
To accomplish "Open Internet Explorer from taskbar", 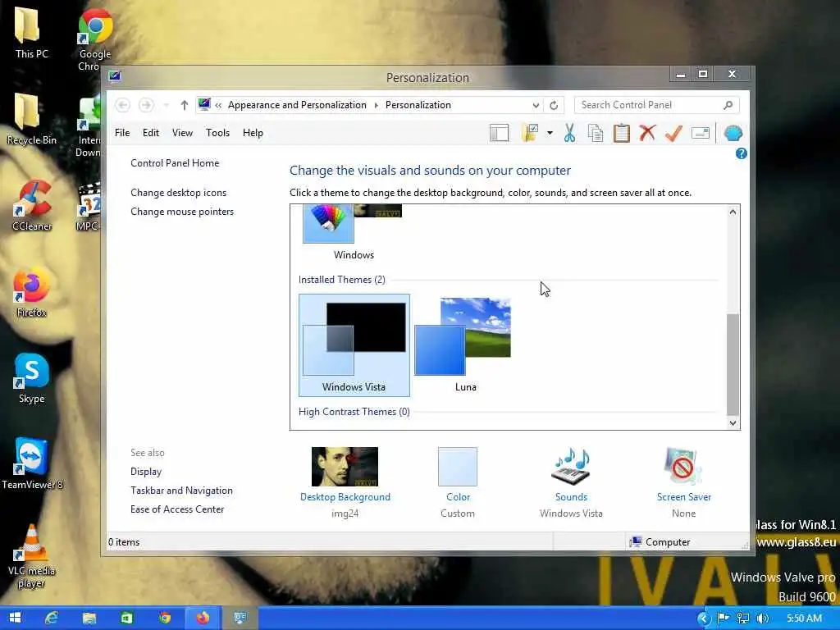I will pos(52,618).
